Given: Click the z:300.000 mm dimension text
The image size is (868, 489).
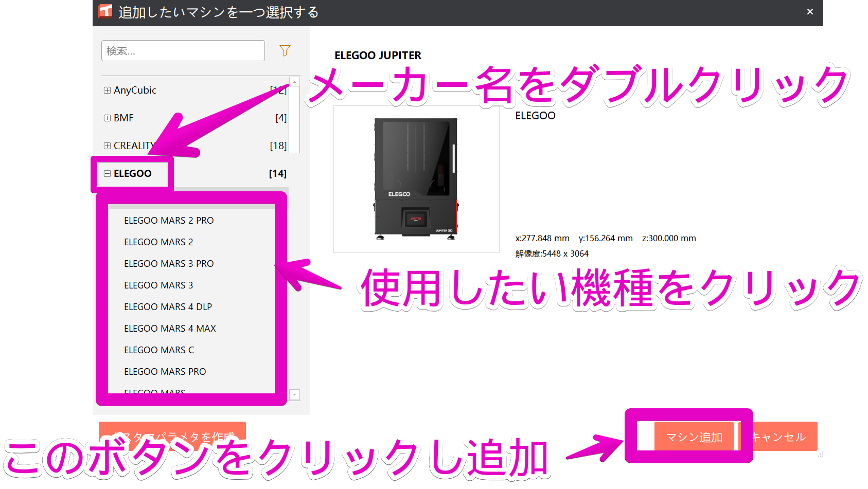Looking at the screenshot, I should [x=669, y=238].
